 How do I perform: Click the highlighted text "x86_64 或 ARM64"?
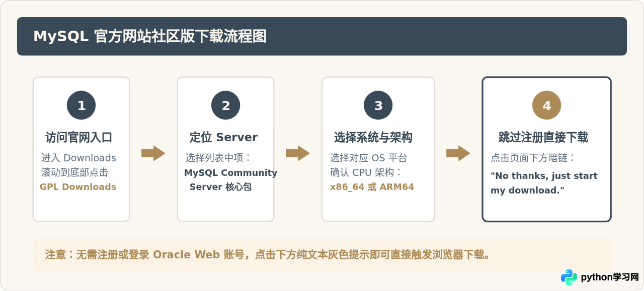[372, 187]
